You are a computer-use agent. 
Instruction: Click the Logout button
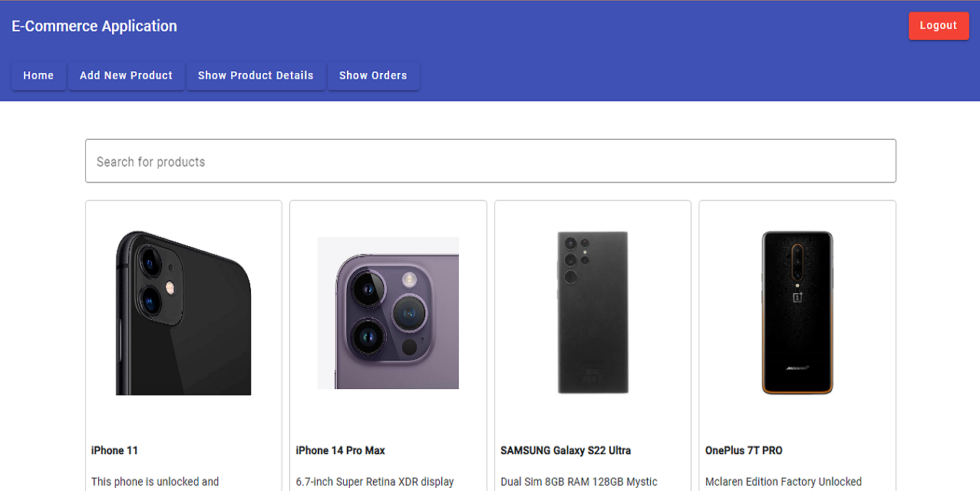pyautogui.click(x=938, y=25)
